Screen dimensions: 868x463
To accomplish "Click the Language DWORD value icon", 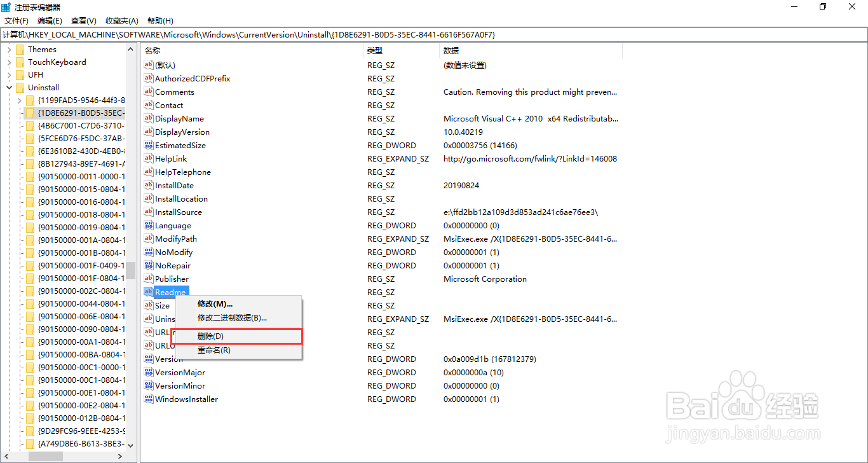I will click(x=149, y=225).
